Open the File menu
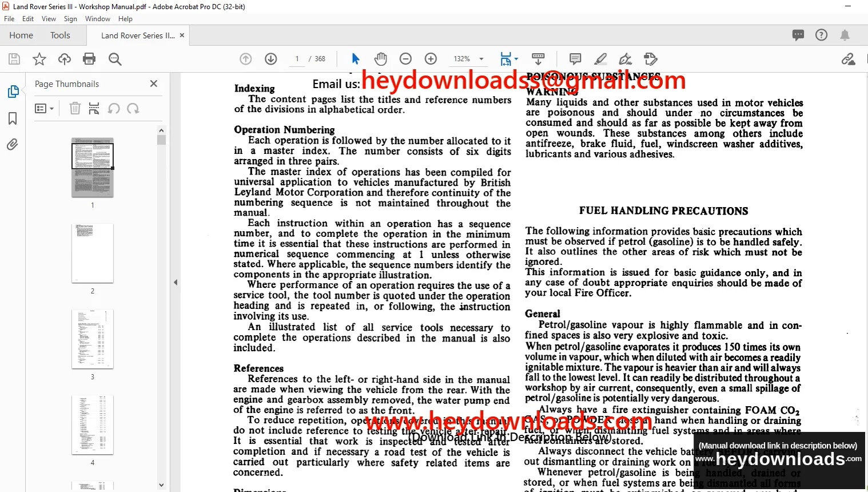This screenshot has width=868, height=492. point(9,19)
